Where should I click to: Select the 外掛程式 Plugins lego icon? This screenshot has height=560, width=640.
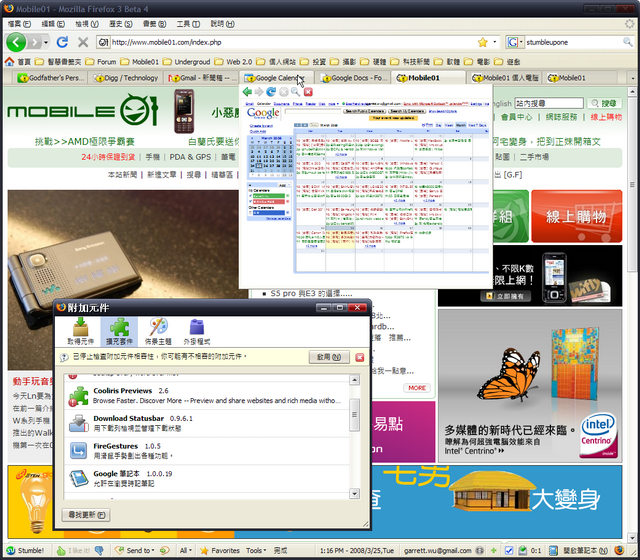197,331
